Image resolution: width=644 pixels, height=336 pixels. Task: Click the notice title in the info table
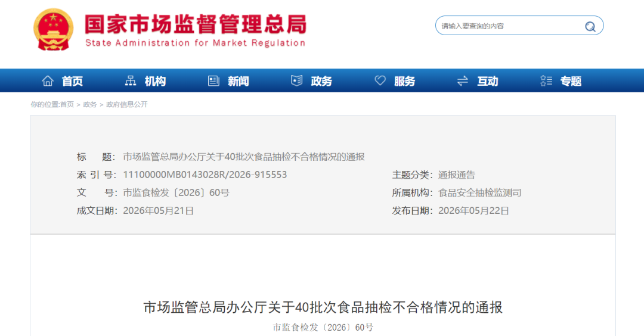244,157
